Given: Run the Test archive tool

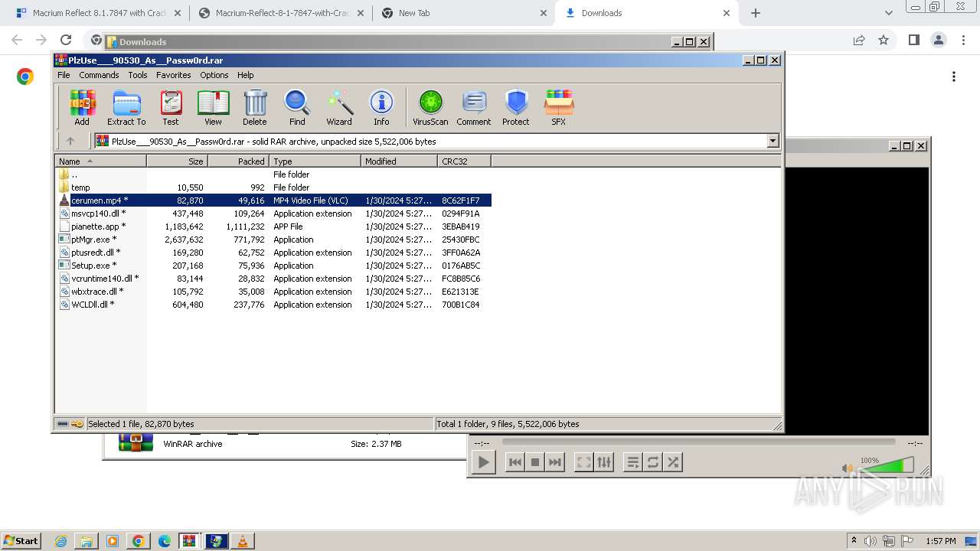Looking at the screenshot, I should pyautogui.click(x=171, y=107).
